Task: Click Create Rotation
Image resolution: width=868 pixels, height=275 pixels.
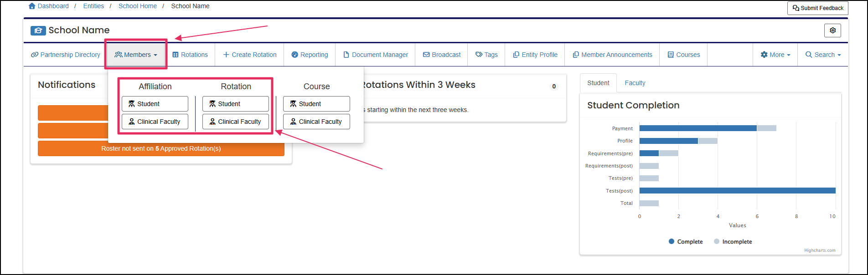Action: pos(250,55)
